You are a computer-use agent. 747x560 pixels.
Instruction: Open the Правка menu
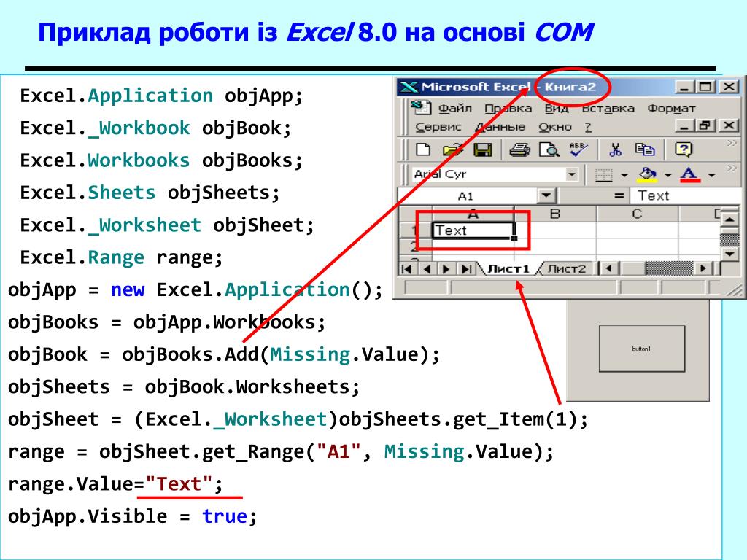pyautogui.click(x=508, y=109)
